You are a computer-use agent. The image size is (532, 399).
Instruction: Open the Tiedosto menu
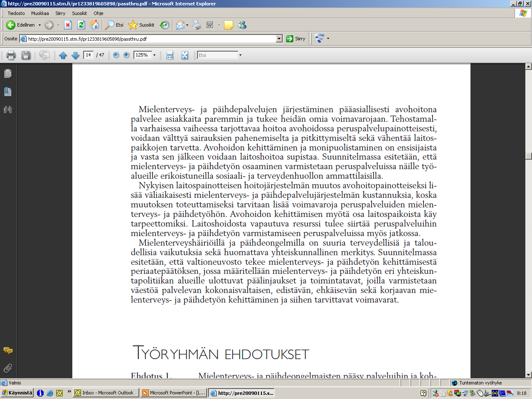coord(16,13)
